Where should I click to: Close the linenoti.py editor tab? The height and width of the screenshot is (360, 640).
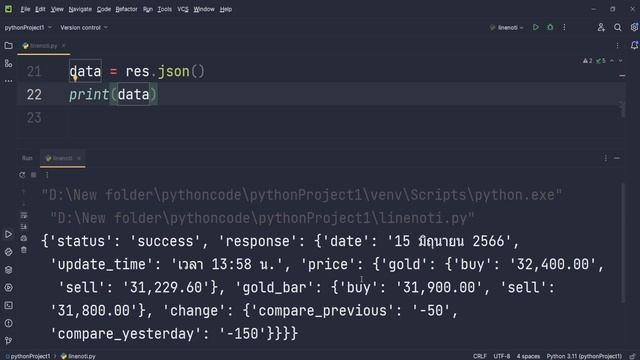point(64,46)
